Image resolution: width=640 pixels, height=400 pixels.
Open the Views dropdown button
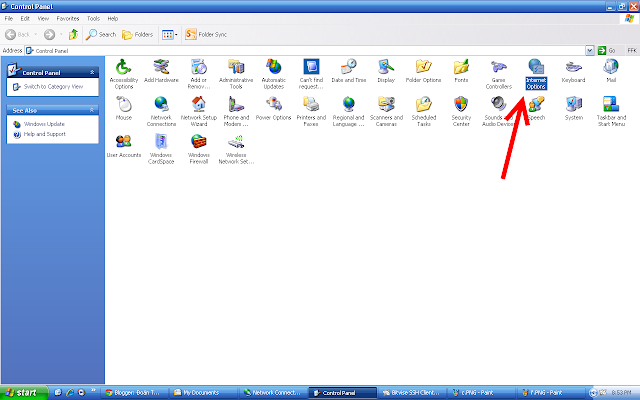click(169, 35)
